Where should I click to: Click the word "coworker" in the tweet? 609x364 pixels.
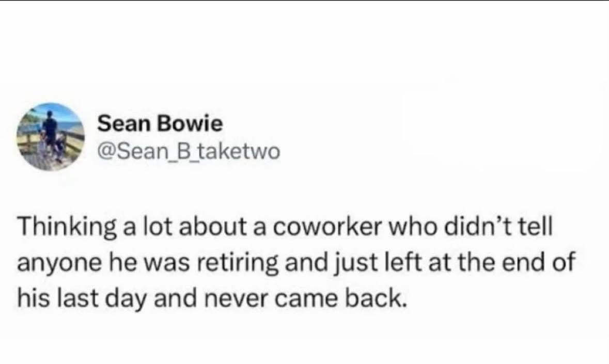(329, 229)
